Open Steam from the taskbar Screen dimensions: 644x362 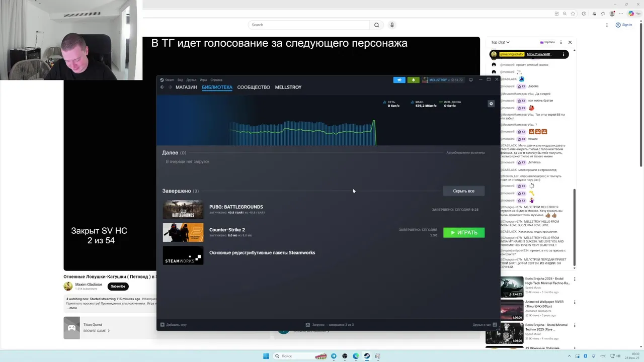367,356
